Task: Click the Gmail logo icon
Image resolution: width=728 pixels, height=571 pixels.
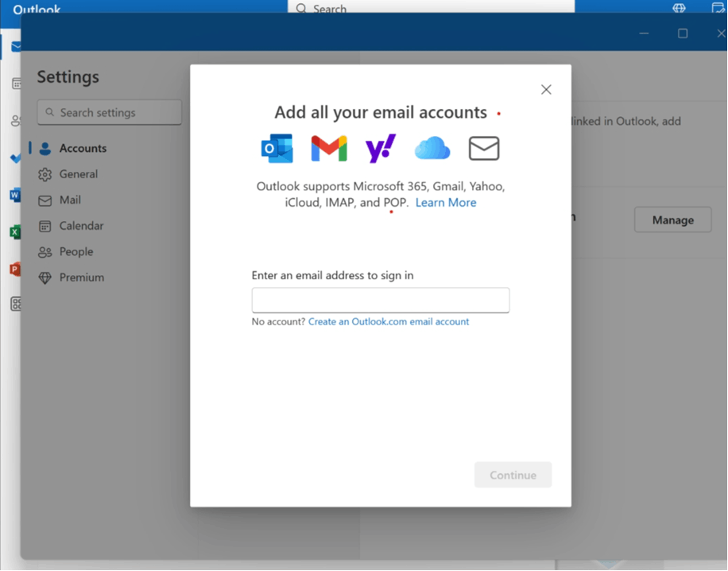Action: tap(329, 149)
